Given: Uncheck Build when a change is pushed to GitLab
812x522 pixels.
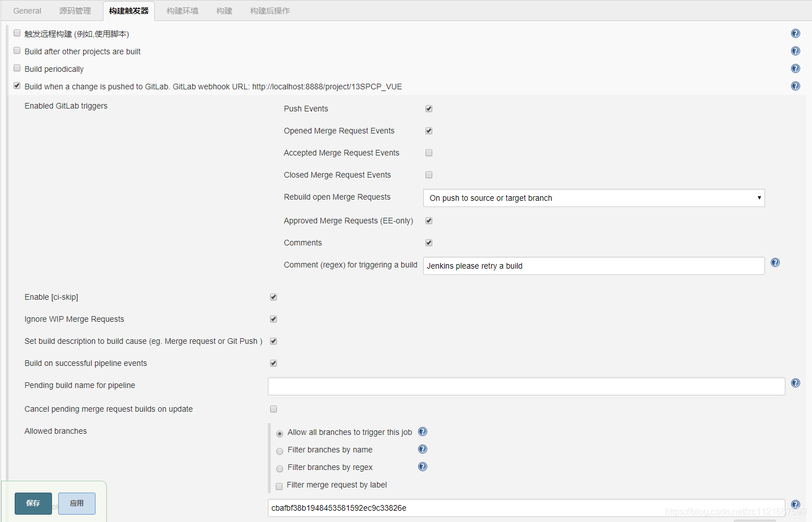Looking at the screenshot, I should coord(17,85).
